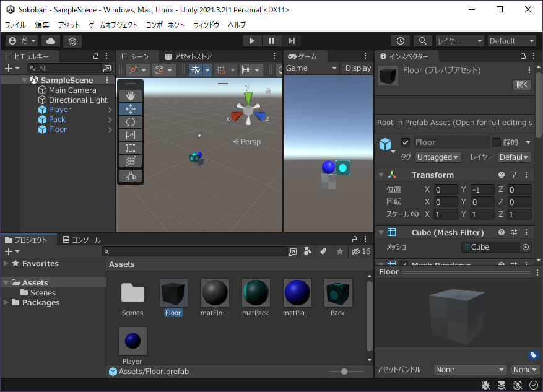Toggle scene gizmo rotation lock
The width and height of the screenshot is (543, 392).
pos(267,91)
